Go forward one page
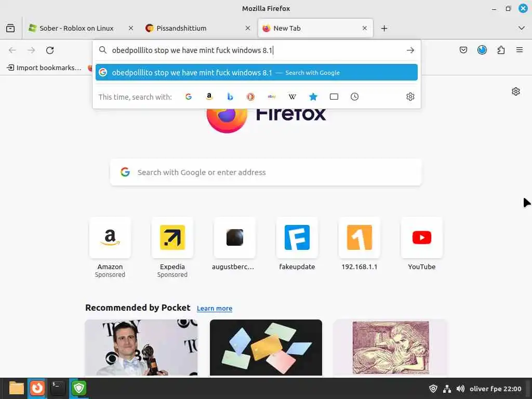The image size is (532, 399). pyautogui.click(x=31, y=50)
